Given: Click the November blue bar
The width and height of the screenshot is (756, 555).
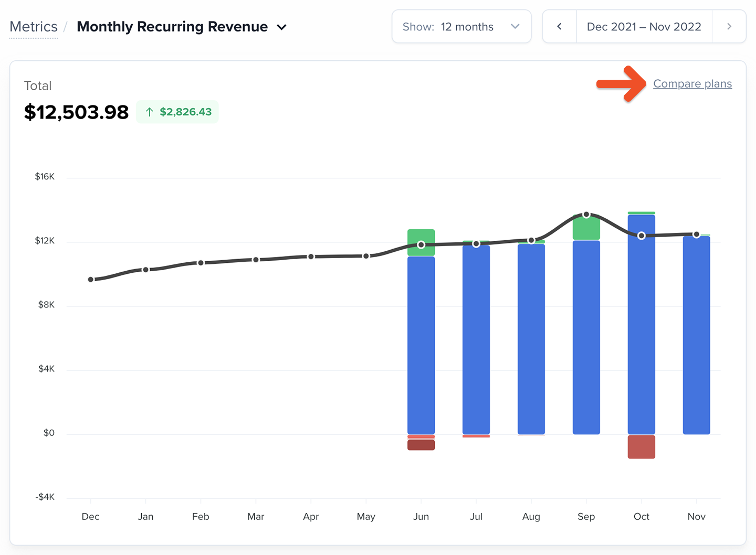Looking at the screenshot, I should click(697, 335).
